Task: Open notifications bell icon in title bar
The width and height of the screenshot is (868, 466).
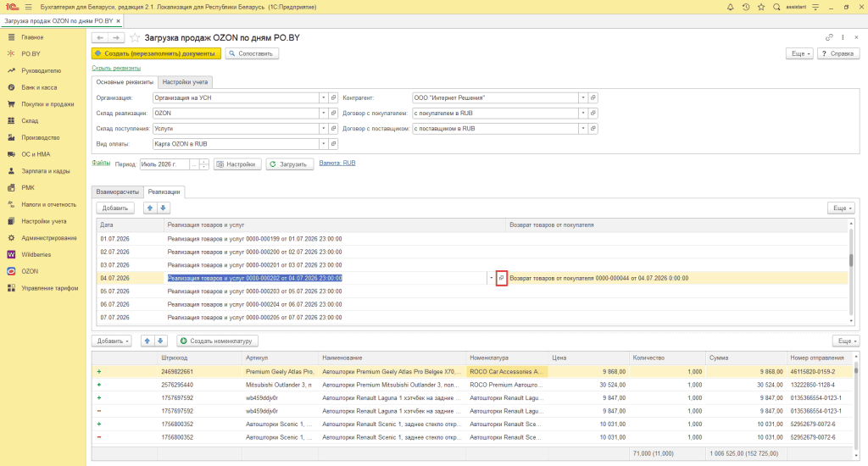Action: click(730, 7)
